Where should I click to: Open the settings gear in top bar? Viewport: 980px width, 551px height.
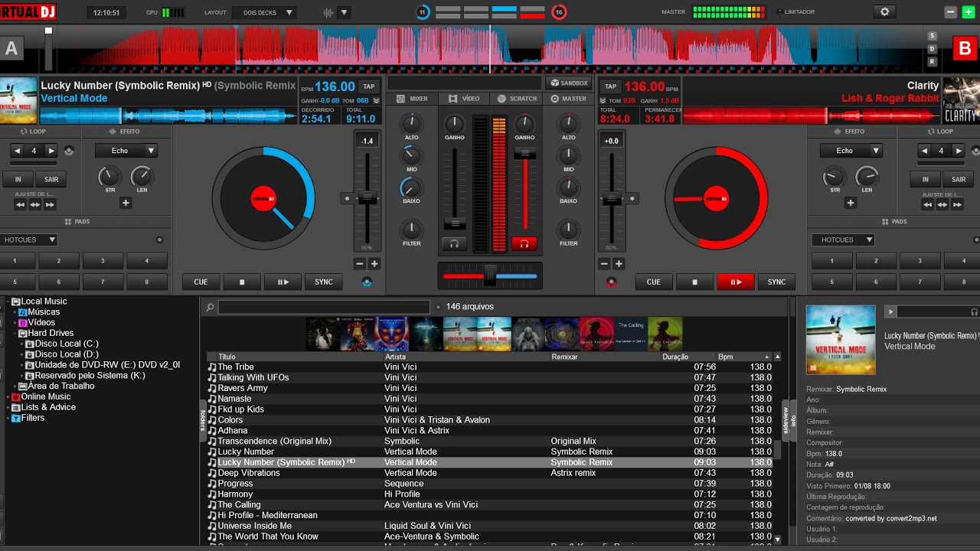(884, 11)
